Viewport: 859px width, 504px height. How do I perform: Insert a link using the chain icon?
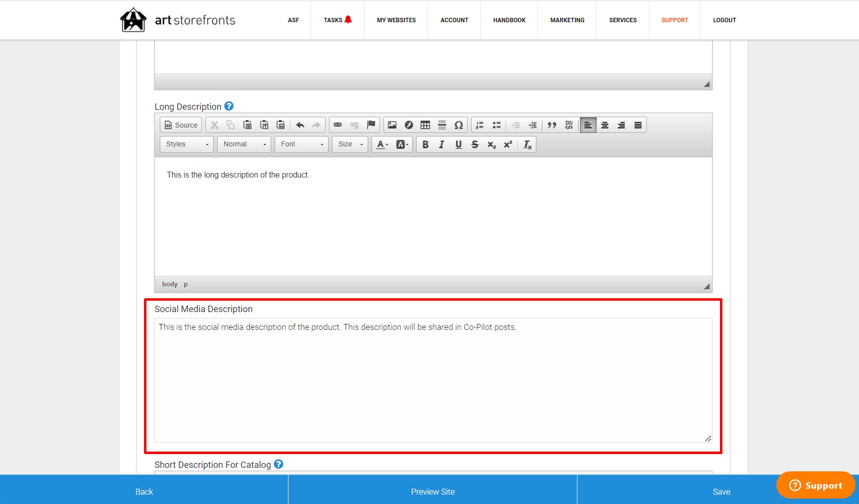(338, 125)
